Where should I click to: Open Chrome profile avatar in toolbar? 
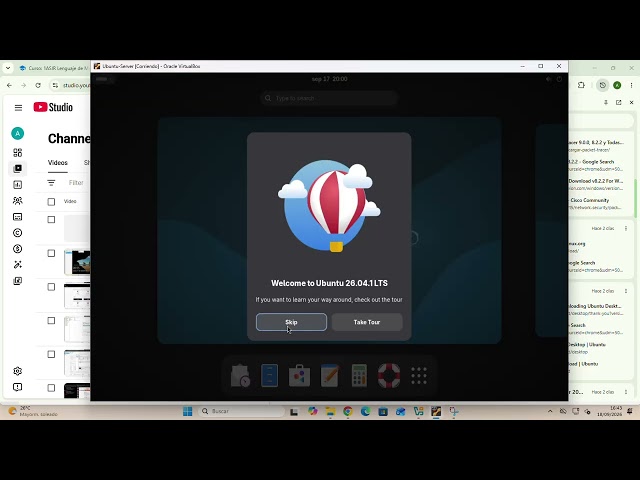(x=617, y=85)
